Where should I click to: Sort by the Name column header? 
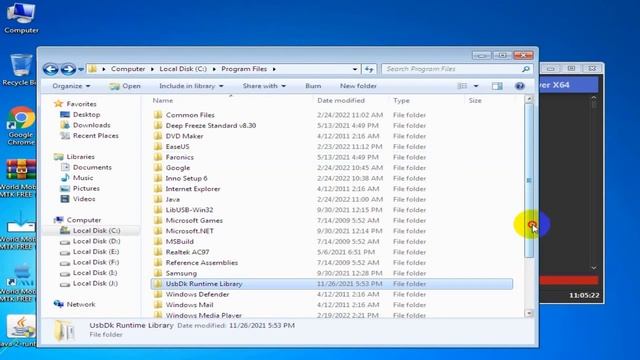163,100
